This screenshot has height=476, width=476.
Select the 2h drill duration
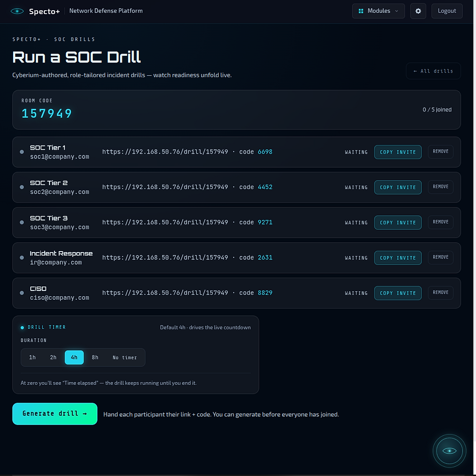click(x=53, y=357)
